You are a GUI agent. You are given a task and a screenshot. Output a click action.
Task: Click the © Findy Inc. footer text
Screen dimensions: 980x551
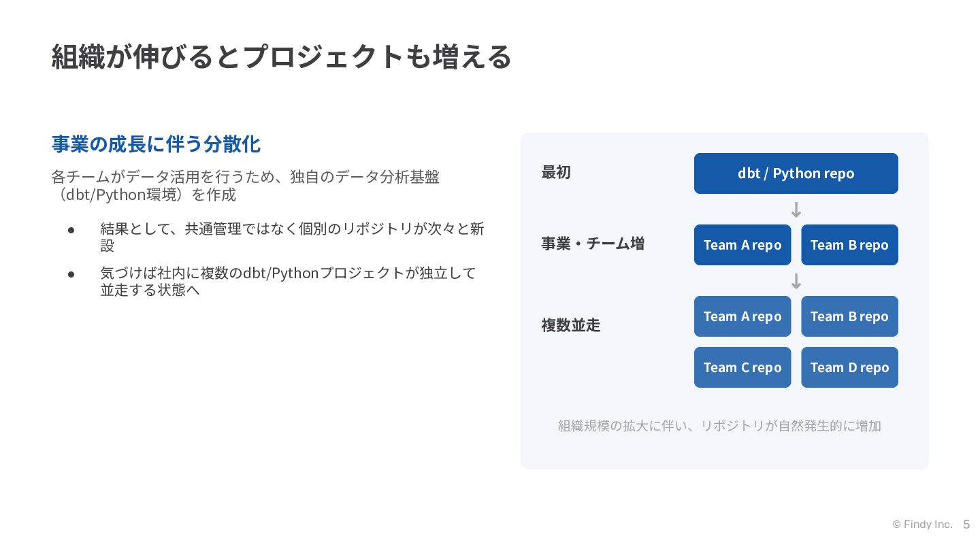point(922,524)
